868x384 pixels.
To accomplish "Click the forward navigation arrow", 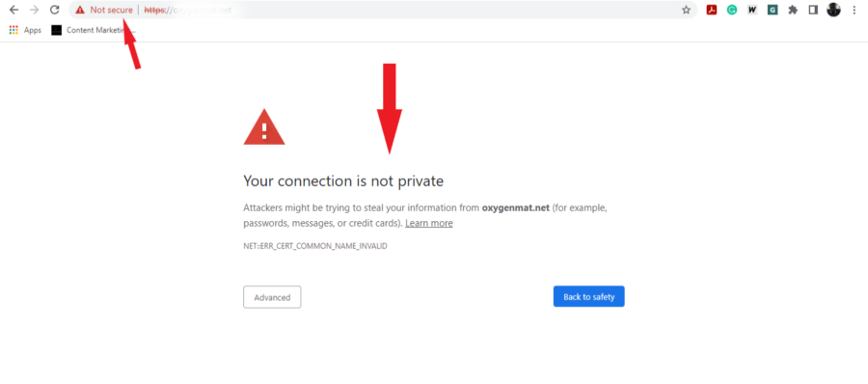I will pos(35,10).
